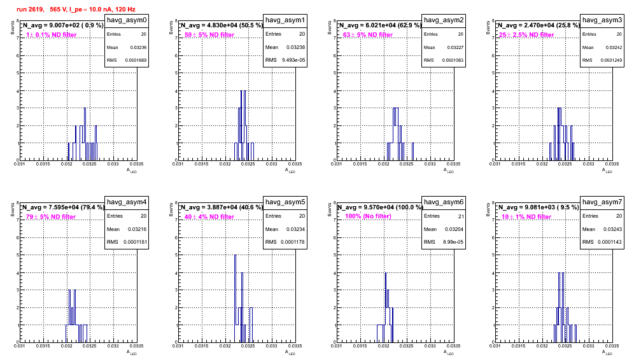Select the havg_asym6 stats box title
The height and width of the screenshot is (364, 634).
pyautogui.click(x=444, y=202)
